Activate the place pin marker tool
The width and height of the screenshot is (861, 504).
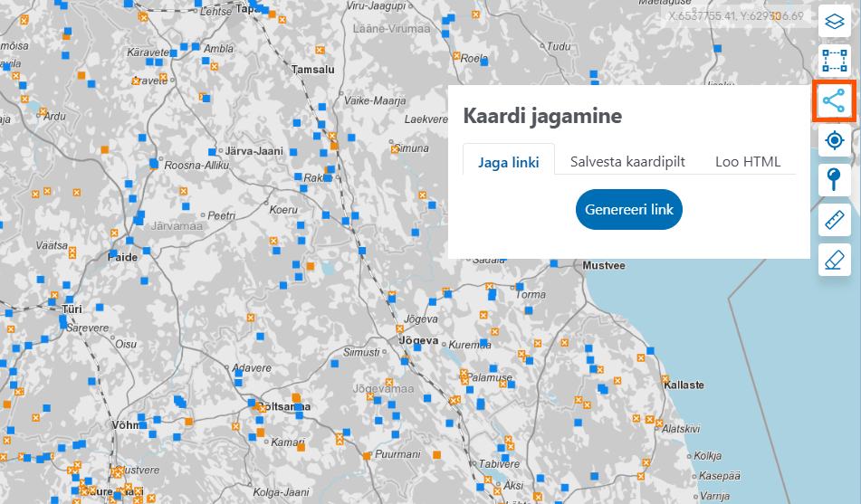834,180
